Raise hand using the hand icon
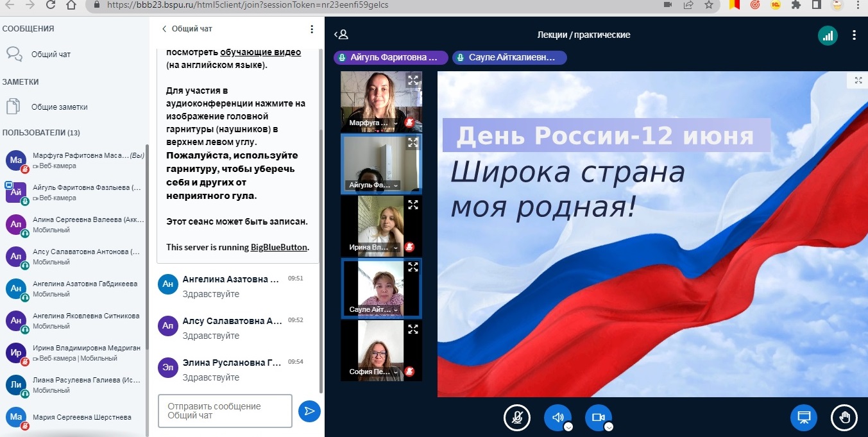Image resolution: width=868 pixels, height=437 pixels. pos(844,417)
